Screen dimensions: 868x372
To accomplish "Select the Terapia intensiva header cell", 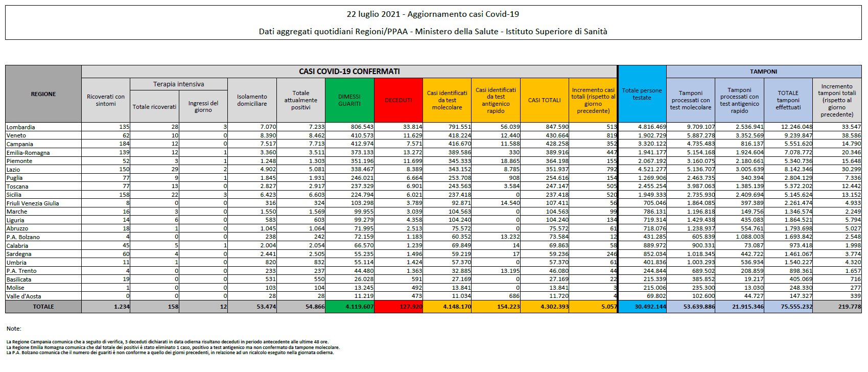I will coord(178,84).
